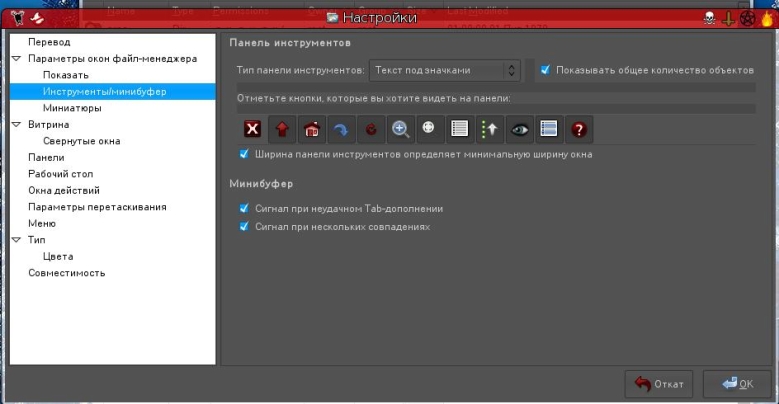Image resolution: width=779 pixels, height=404 pixels.
Task: Toggle the eye (show hidden) toolbar button
Action: click(x=520, y=129)
